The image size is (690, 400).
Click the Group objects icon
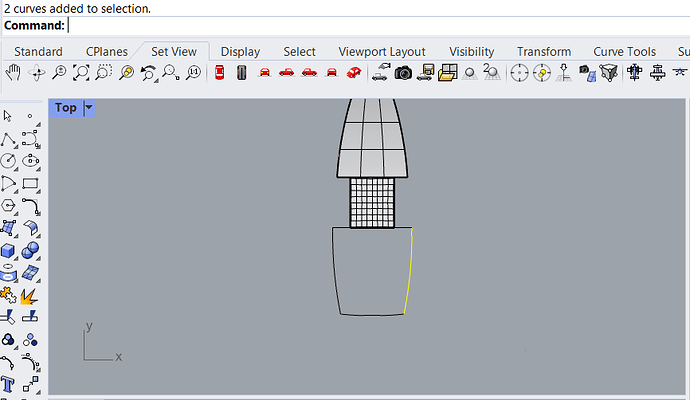pos(8,340)
